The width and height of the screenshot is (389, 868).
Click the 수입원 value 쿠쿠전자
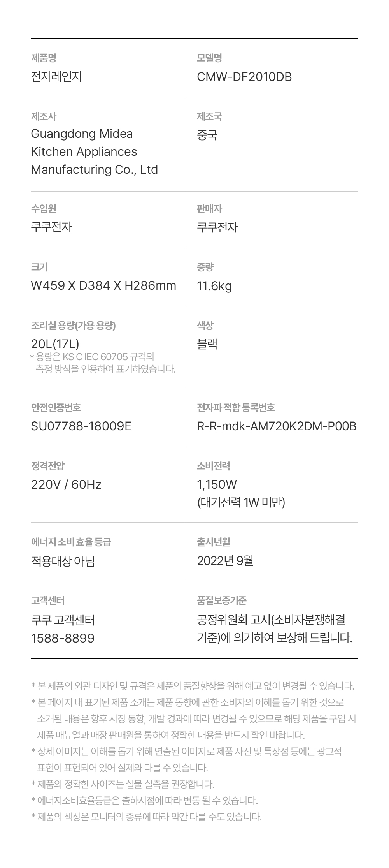click(x=51, y=227)
